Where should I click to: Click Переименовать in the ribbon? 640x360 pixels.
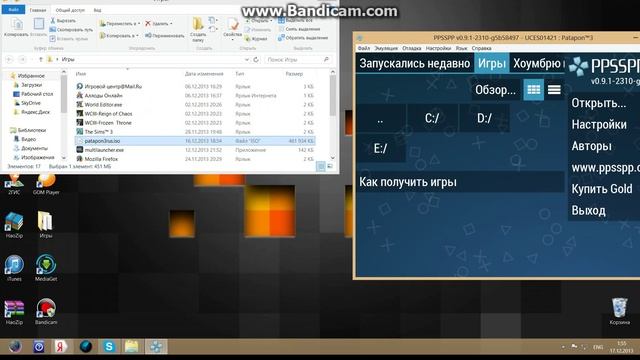tap(164, 36)
